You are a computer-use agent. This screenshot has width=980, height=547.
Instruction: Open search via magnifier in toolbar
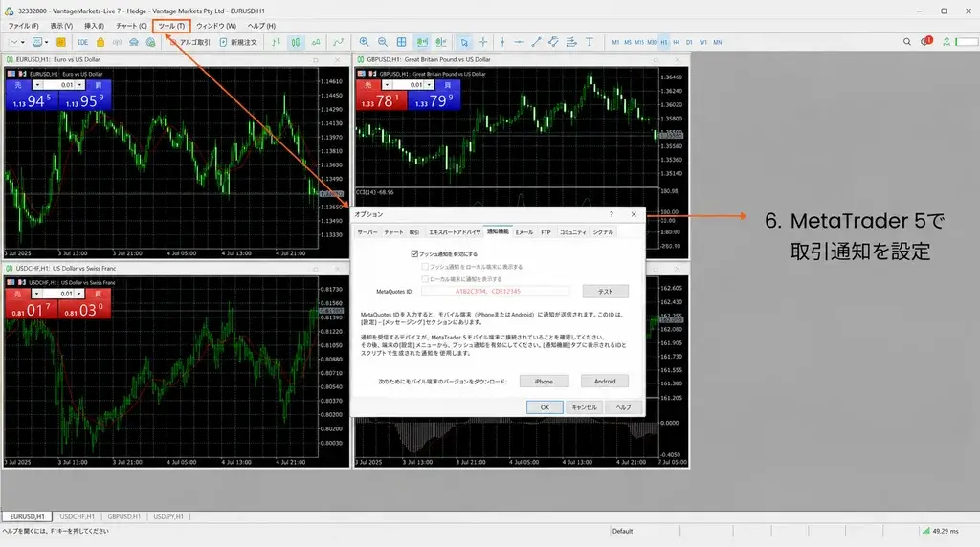click(x=907, y=42)
